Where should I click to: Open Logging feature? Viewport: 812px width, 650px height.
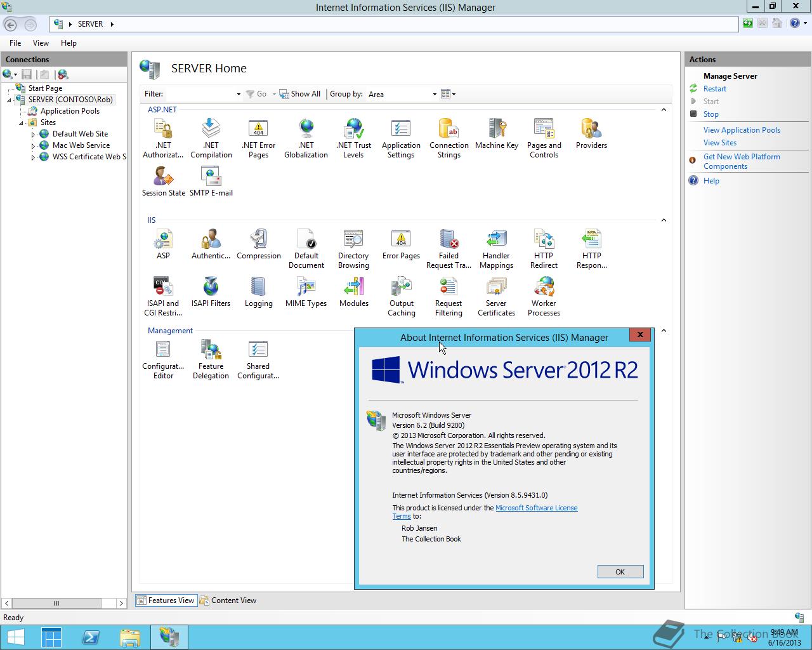(259, 292)
